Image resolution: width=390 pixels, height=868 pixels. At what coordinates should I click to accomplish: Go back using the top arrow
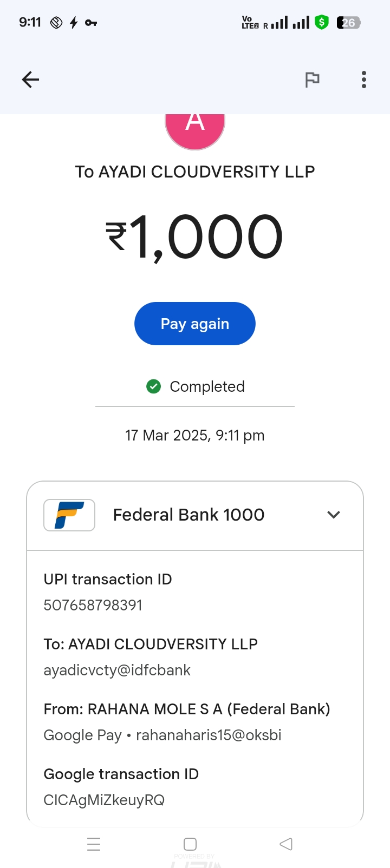point(30,80)
